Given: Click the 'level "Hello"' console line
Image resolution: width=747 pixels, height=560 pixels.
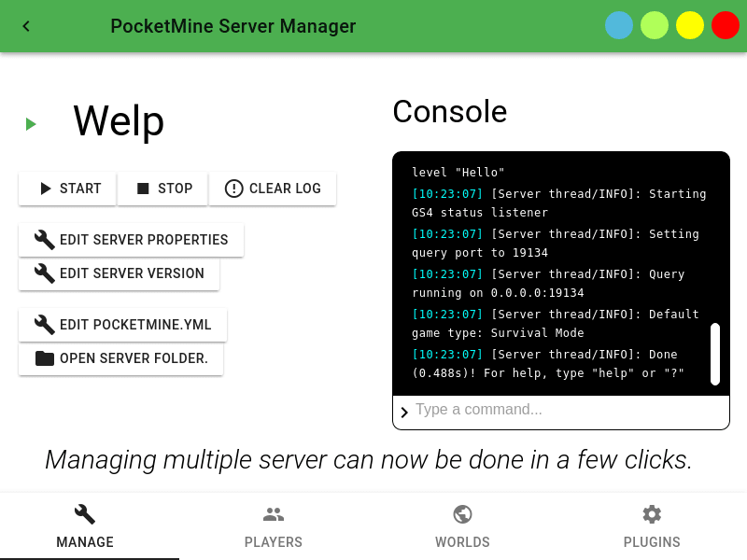Looking at the screenshot, I should click(458, 172).
